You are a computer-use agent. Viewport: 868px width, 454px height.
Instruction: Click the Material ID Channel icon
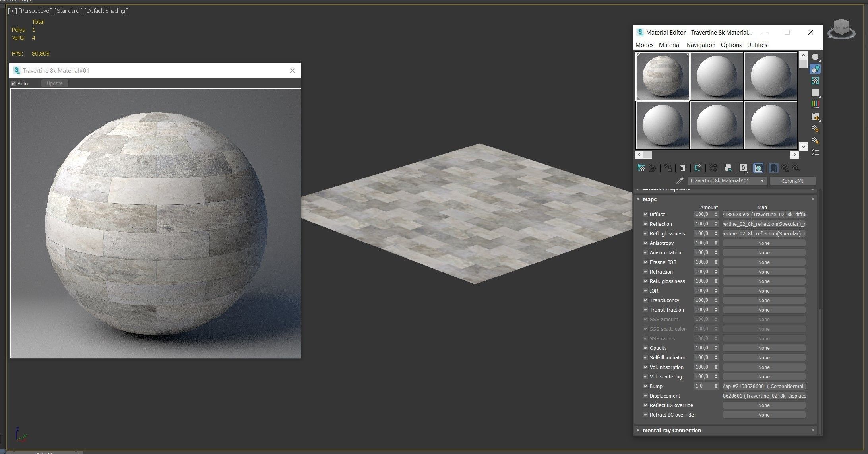pos(743,168)
